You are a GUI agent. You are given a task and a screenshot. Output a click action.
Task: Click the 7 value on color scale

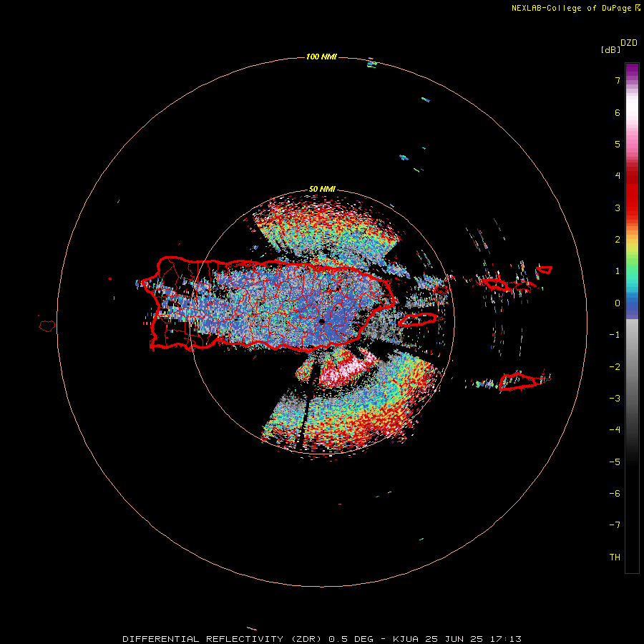coord(618,80)
